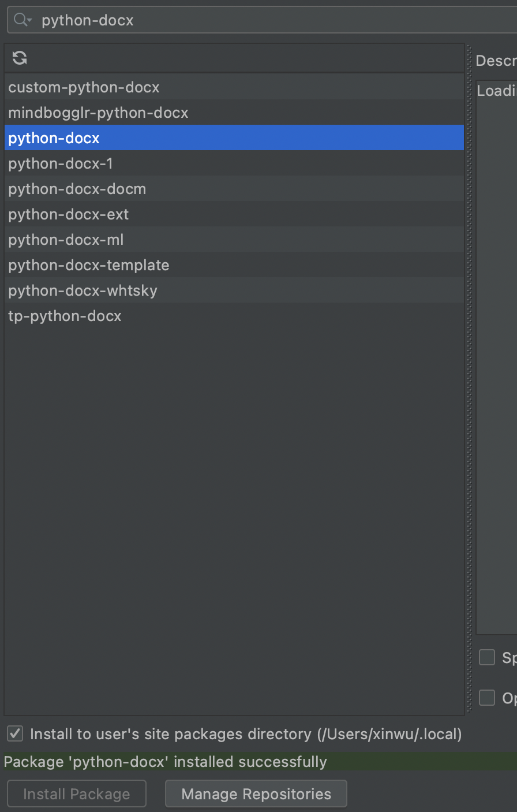The width and height of the screenshot is (517, 812).
Task: Select the highlighted python-docx package
Action: click(54, 138)
